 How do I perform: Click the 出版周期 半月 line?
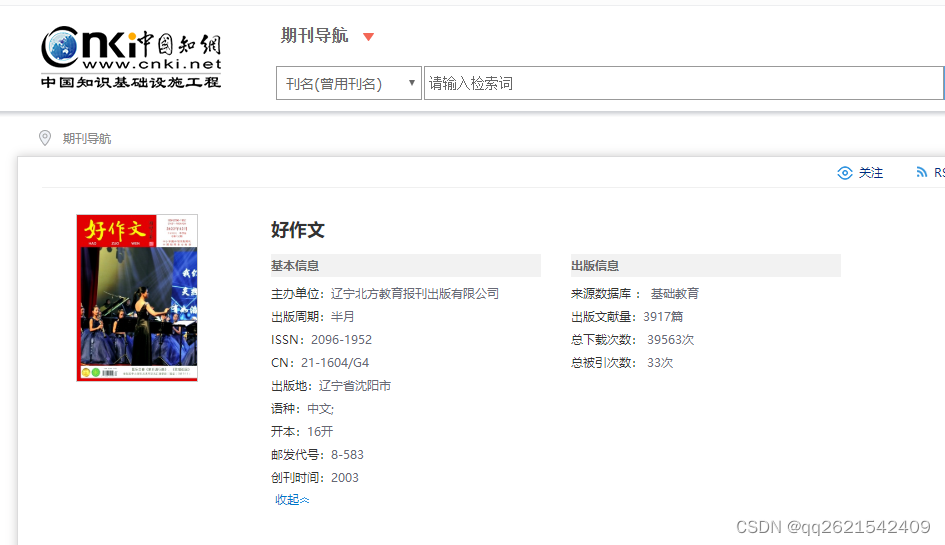pos(312,317)
